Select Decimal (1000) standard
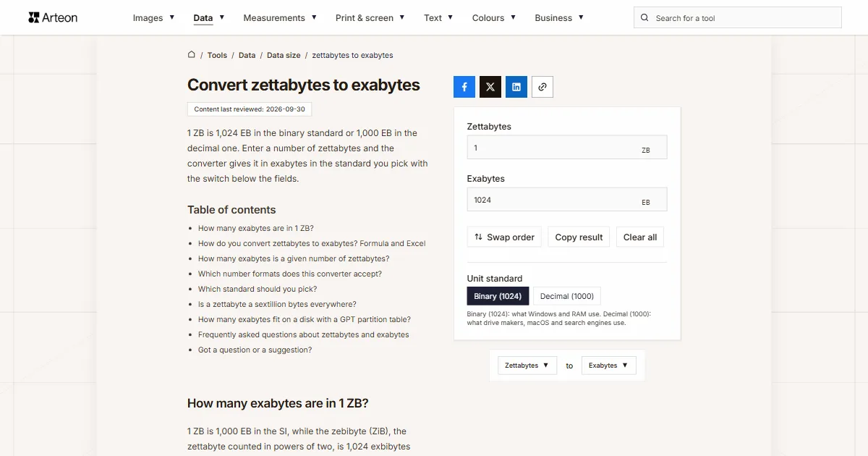The height and width of the screenshot is (456, 868). coord(567,296)
